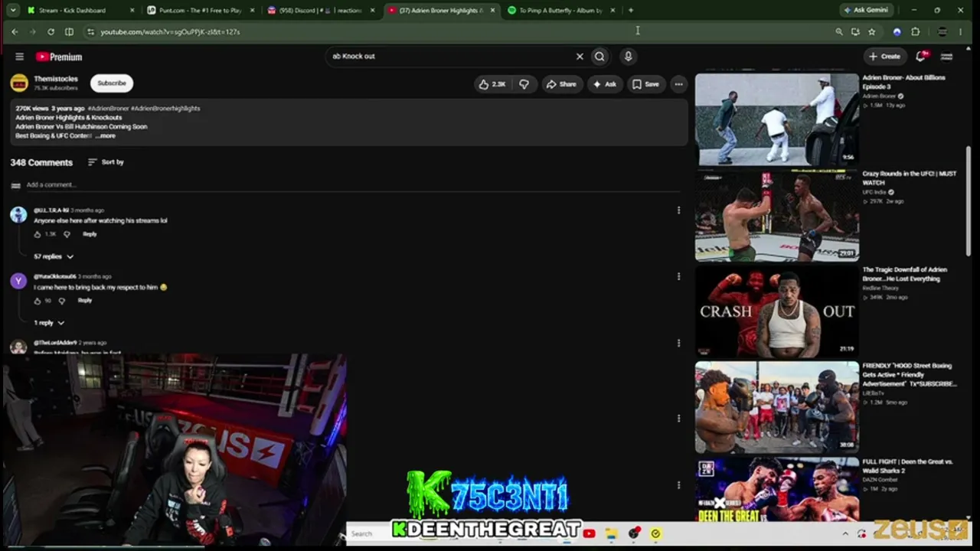Save the video to a playlist
The height and width of the screenshot is (551, 980).
[x=645, y=84]
